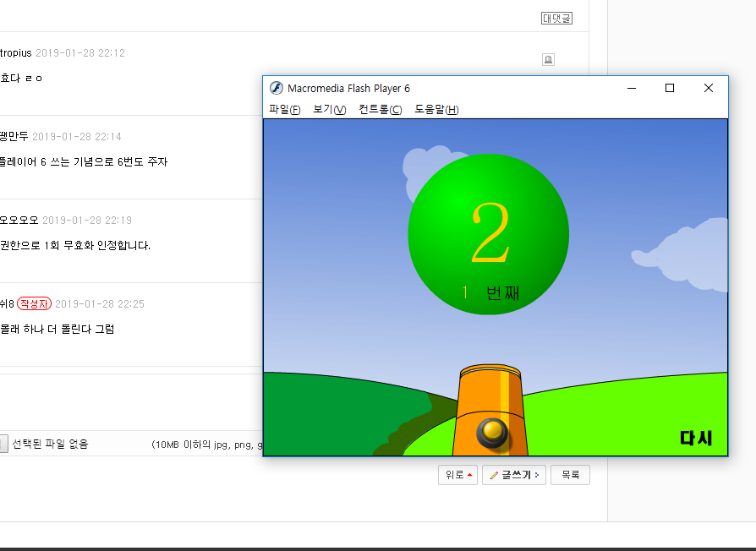
Task: Open the 보기(V) menu
Action: click(329, 110)
